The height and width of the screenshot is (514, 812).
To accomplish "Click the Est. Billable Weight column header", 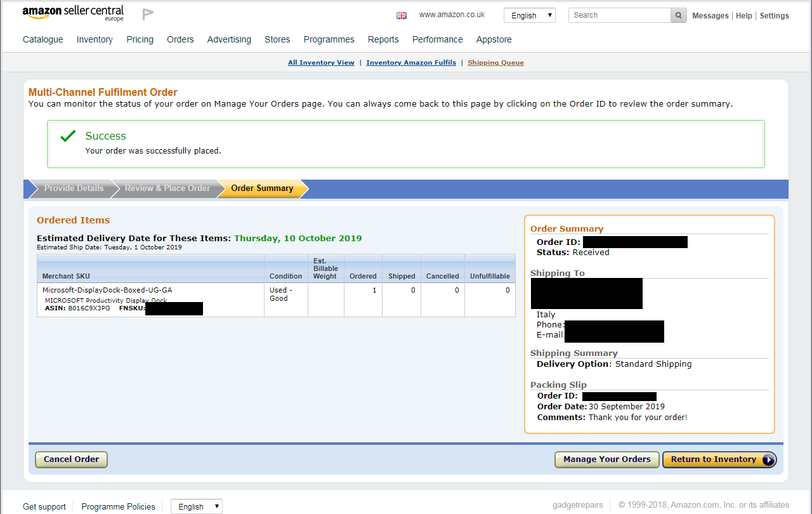I will pos(325,268).
